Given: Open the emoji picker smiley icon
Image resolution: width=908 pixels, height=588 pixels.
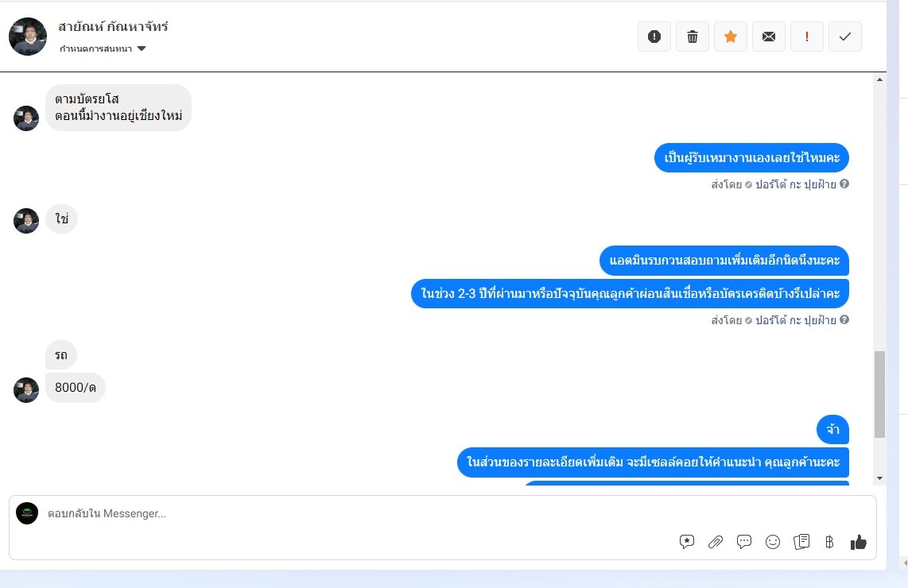Looking at the screenshot, I should (x=773, y=542).
